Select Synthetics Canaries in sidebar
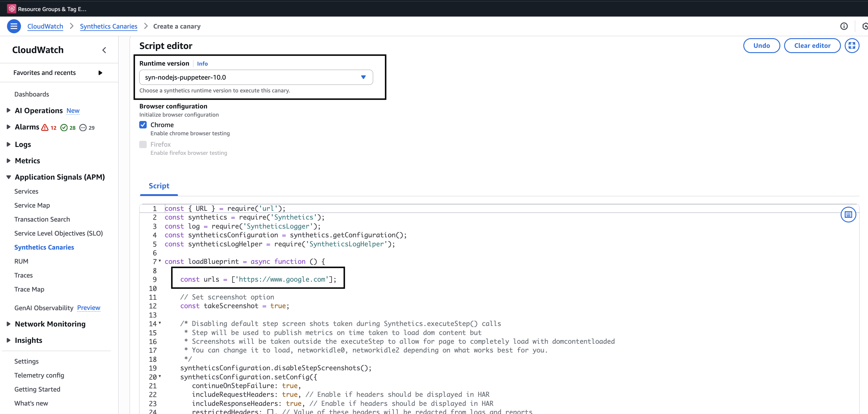 [x=44, y=247]
